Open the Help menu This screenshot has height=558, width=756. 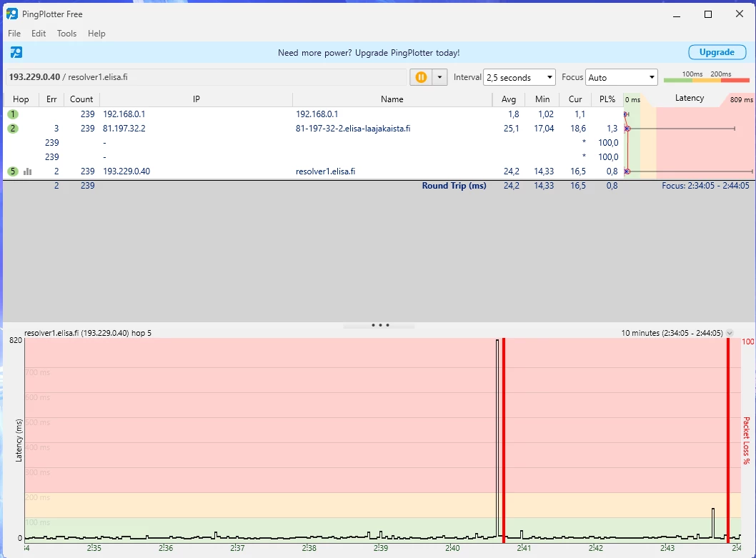(96, 34)
